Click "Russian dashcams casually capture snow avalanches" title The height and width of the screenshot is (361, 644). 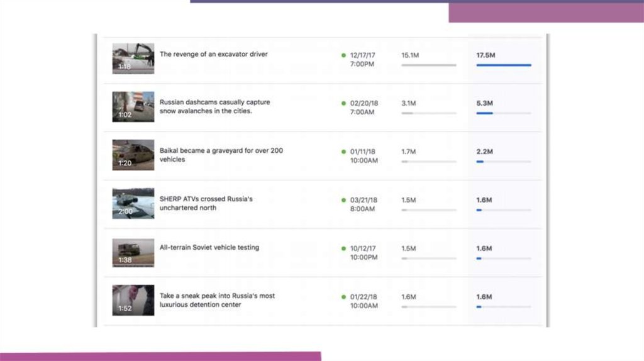click(215, 106)
